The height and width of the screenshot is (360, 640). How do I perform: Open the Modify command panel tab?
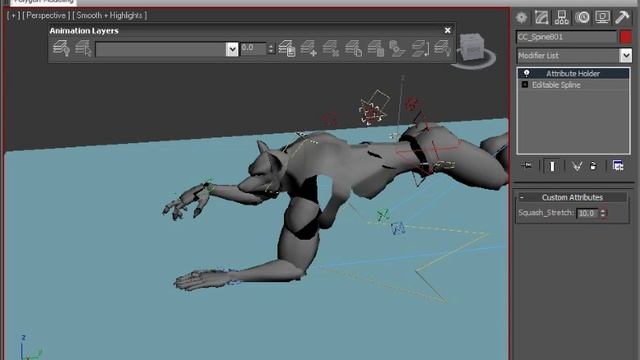tap(541, 18)
